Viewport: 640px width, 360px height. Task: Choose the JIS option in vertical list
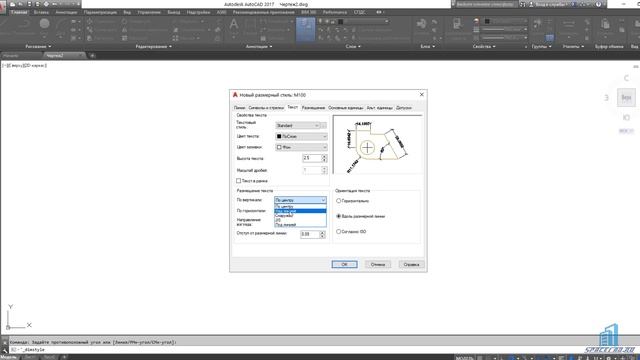pyautogui.click(x=300, y=220)
